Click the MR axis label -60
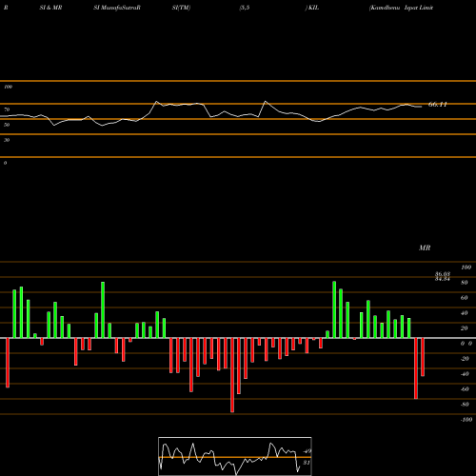 coord(465,389)
